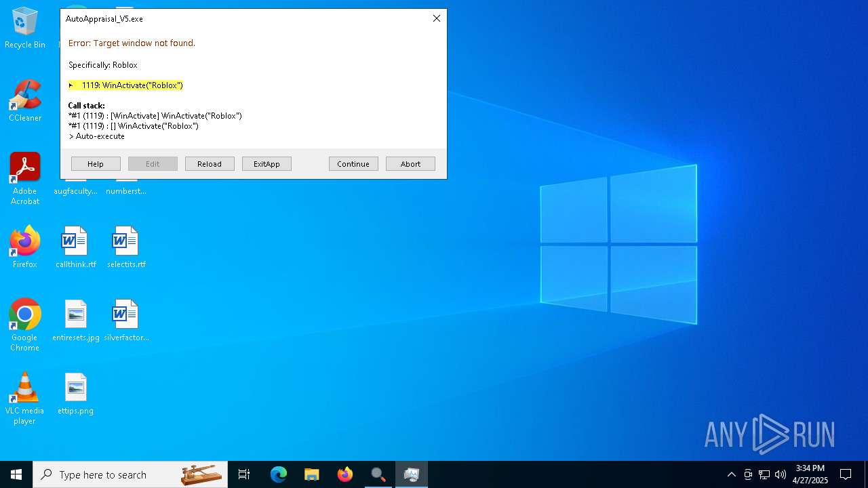Show hidden system tray icons
868x488 pixels.
(x=731, y=474)
